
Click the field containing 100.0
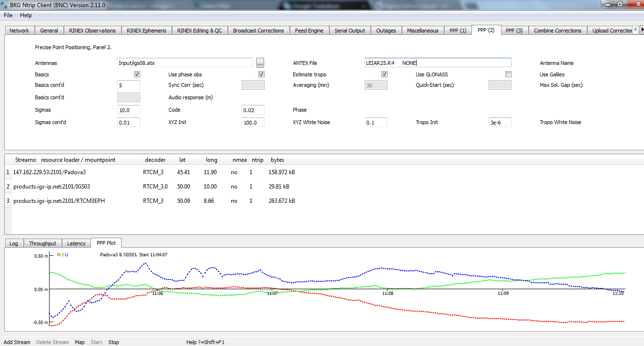coord(253,122)
